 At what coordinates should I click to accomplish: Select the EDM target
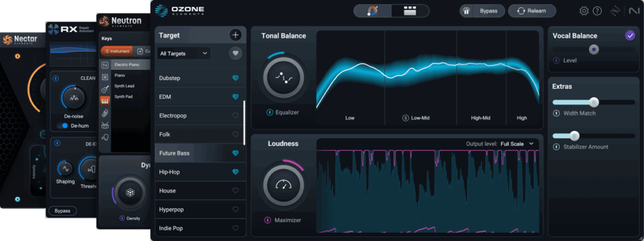coord(200,97)
